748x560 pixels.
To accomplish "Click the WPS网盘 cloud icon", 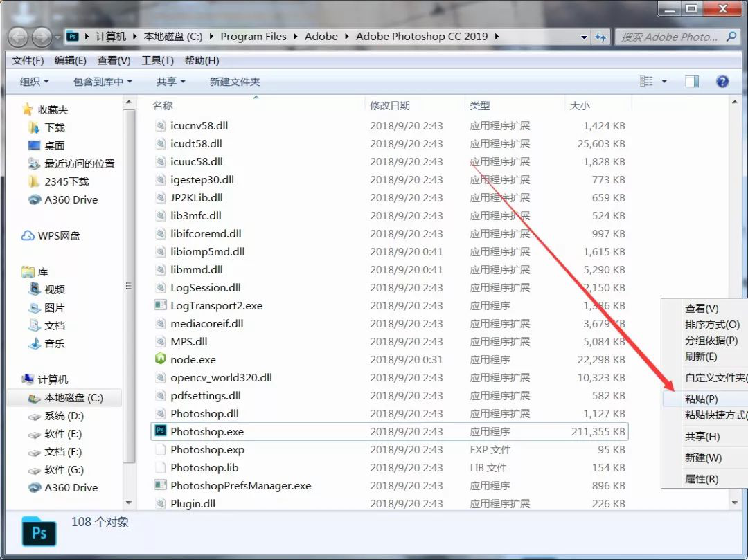I will [x=28, y=236].
